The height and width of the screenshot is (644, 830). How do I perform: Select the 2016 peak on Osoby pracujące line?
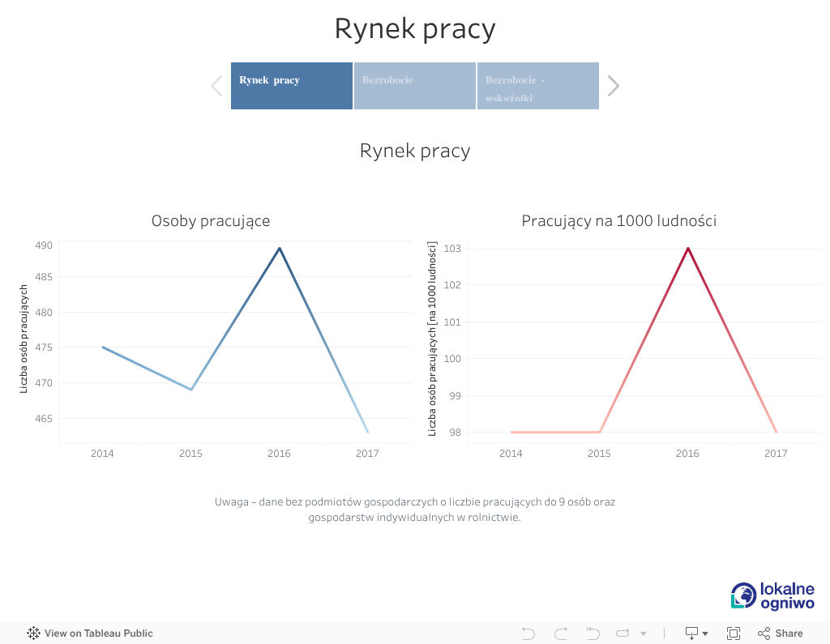[x=280, y=248]
